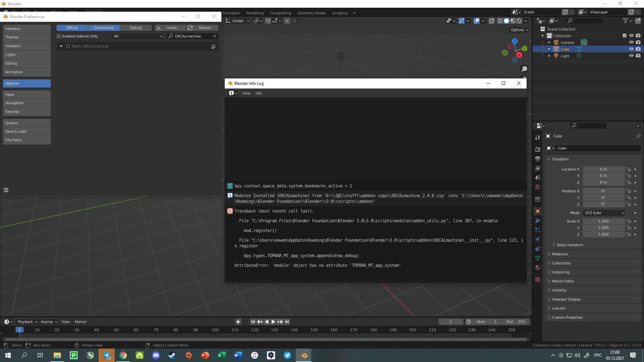The width and height of the screenshot is (644, 362).
Task: Jump to the first frame in timeline
Action: 253,322
